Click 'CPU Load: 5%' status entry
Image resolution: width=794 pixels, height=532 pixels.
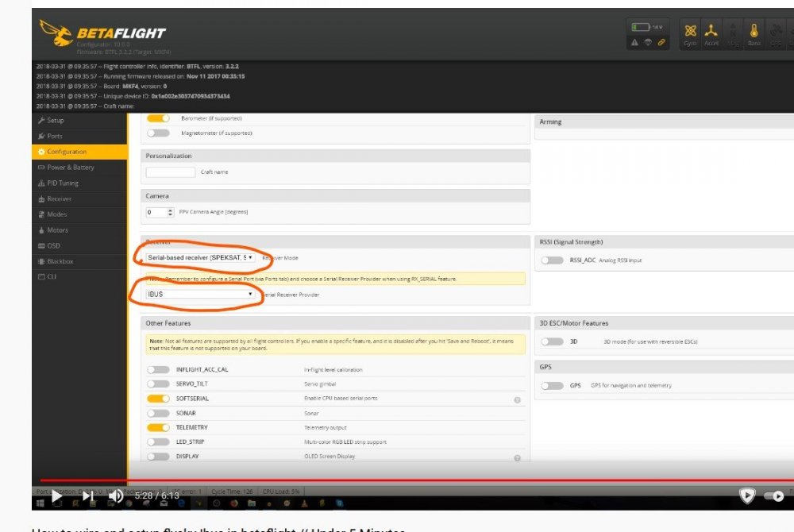[x=281, y=491]
